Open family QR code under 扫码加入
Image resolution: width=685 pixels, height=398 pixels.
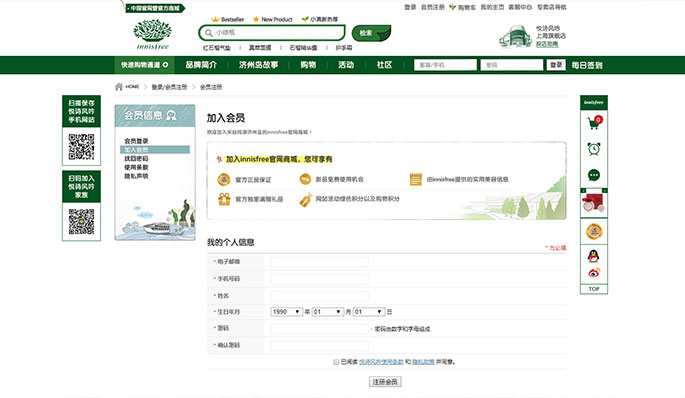(x=81, y=221)
